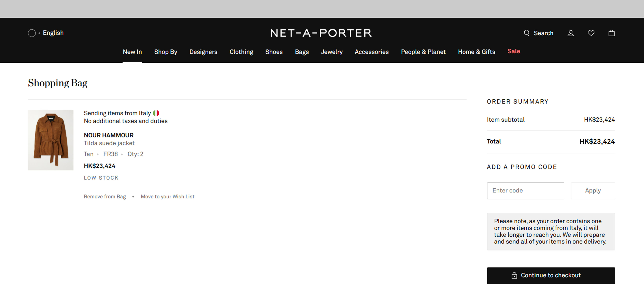Open the Designers menu

coord(203,52)
